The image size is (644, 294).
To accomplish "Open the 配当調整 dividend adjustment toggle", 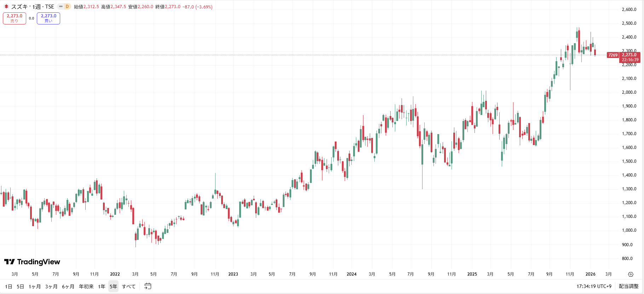I will coord(629,286).
